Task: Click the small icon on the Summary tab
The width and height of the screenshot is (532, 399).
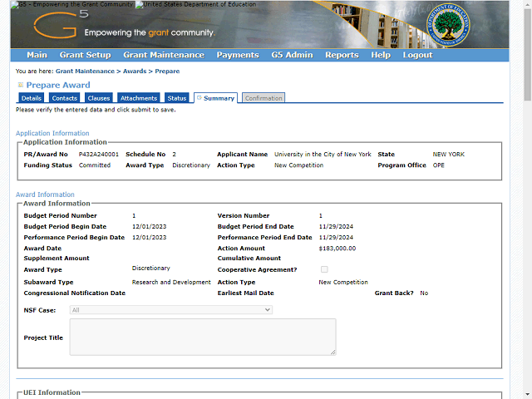Action: 199,98
